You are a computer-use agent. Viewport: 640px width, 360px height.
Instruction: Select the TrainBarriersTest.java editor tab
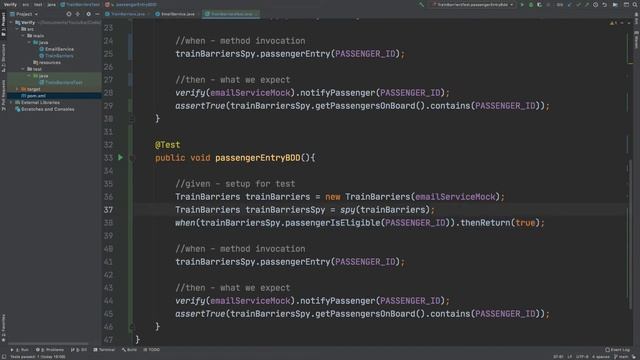[x=231, y=14]
